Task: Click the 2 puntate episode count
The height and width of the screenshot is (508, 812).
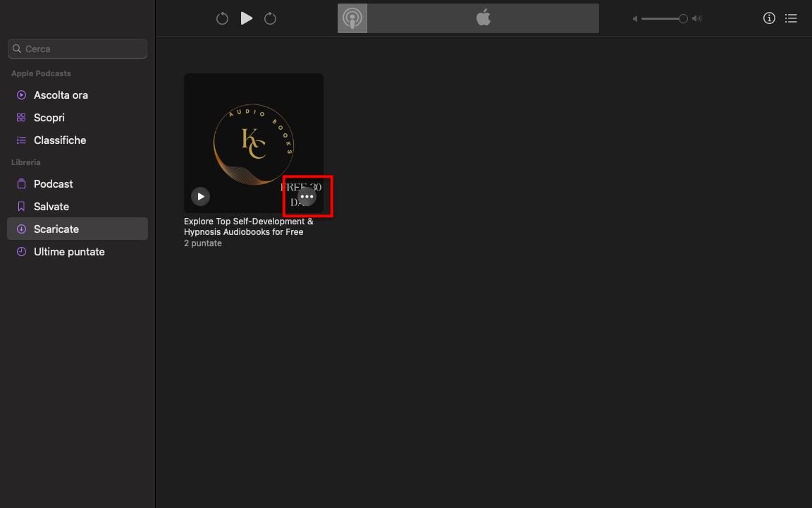Action: (202, 243)
